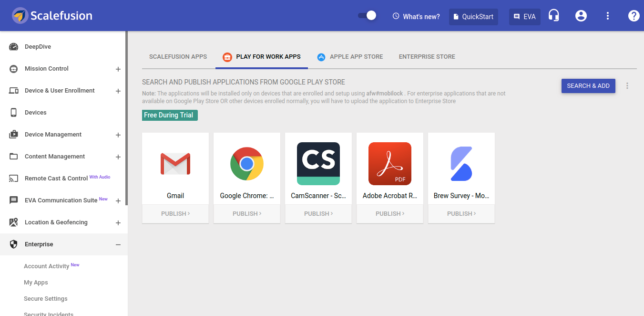Click the Brew Survey app icon

(461, 164)
